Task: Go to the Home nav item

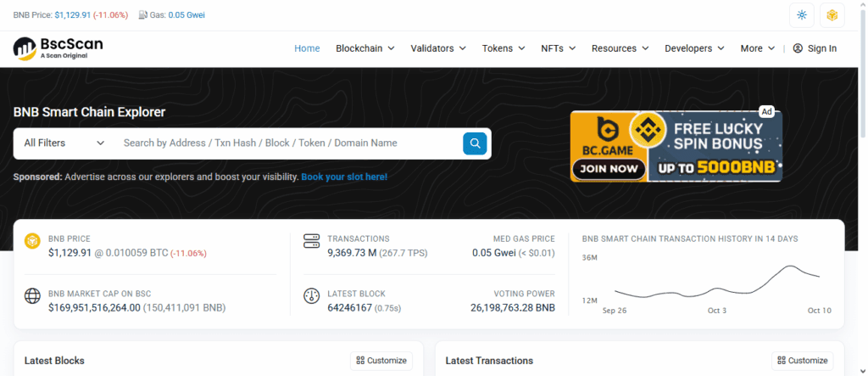Action: (x=307, y=48)
